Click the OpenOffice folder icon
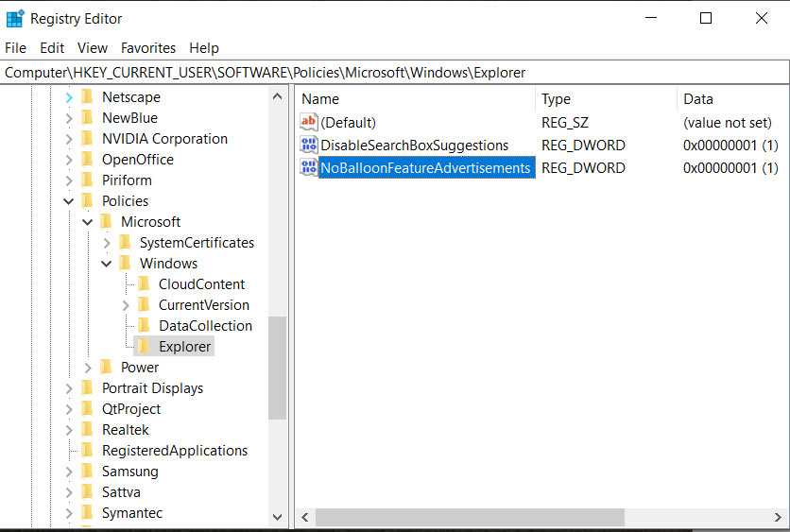 click(88, 159)
